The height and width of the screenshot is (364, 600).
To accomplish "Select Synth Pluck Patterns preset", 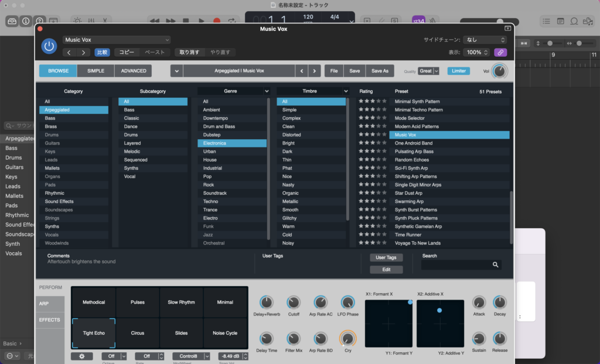I will pos(416,218).
